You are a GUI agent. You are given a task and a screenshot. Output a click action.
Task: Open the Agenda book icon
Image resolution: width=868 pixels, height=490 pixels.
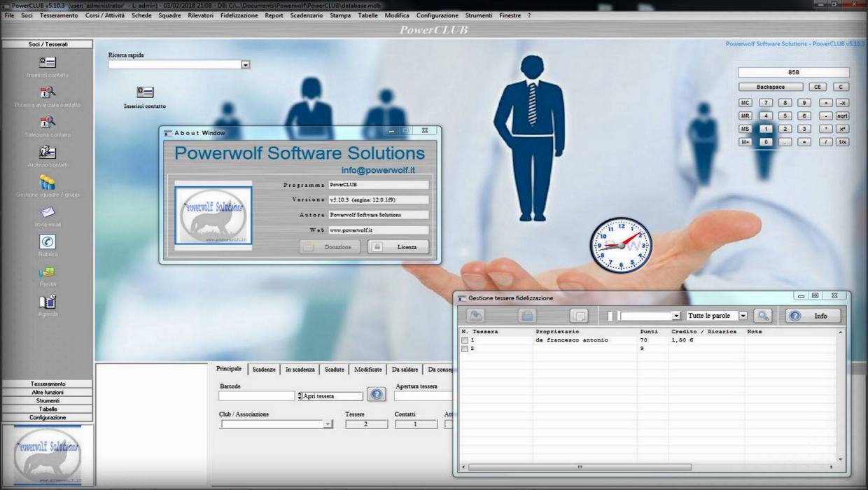click(48, 302)
